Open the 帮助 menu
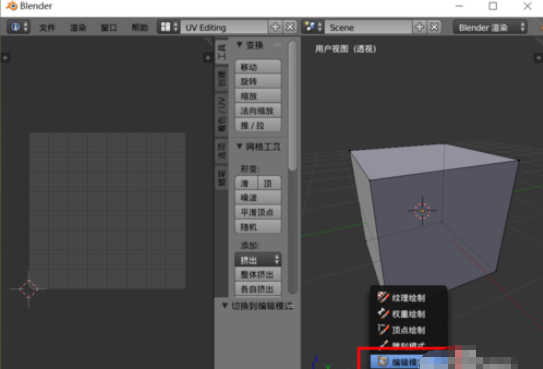Viewport: 543px width, 369px height. click(140, 28)
